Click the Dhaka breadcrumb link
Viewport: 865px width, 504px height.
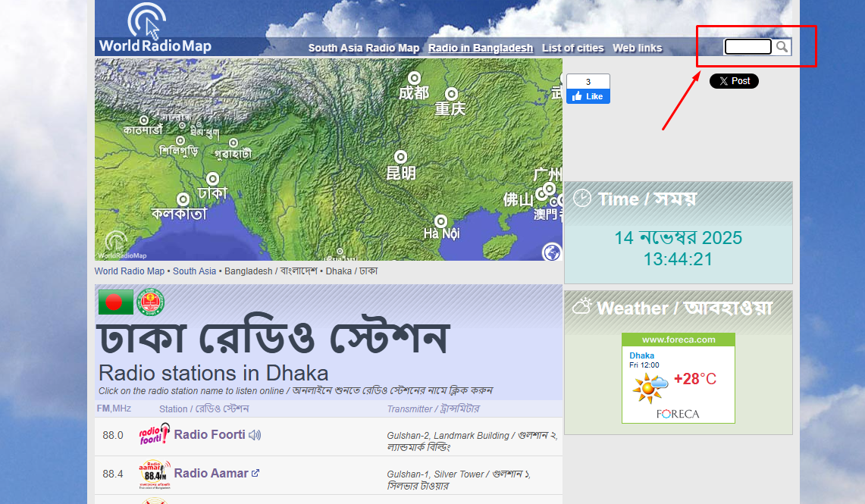tap(338, 271)
